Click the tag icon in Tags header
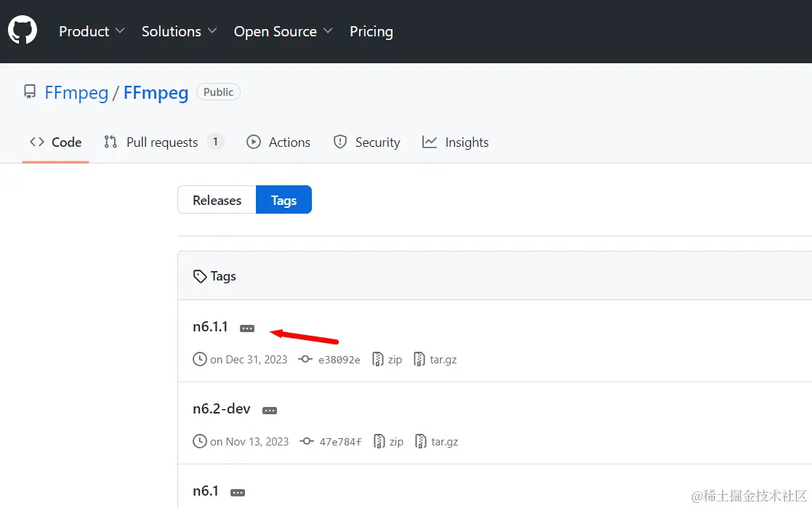The image size is (812, 508). click(200, 276)
